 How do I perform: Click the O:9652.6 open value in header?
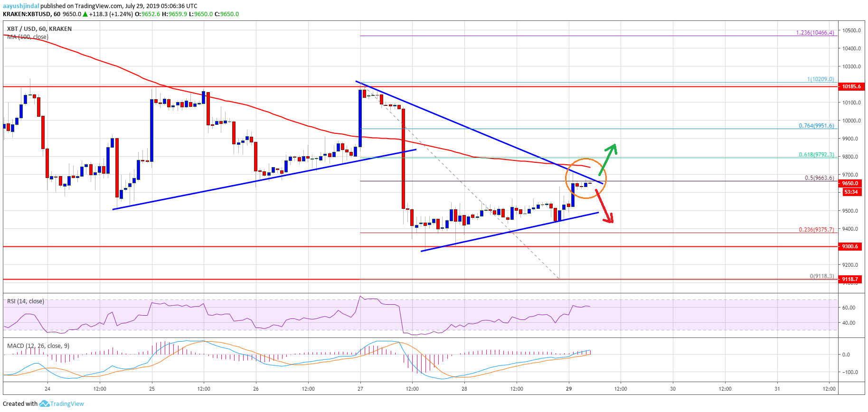[x=148, y=14]
